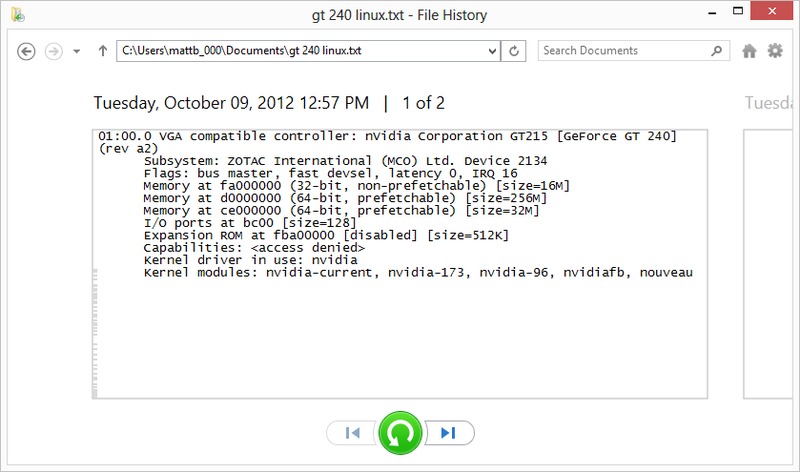Refresh the current file view
The height and width of the screenshot is (472, 800).
point(514,50)
